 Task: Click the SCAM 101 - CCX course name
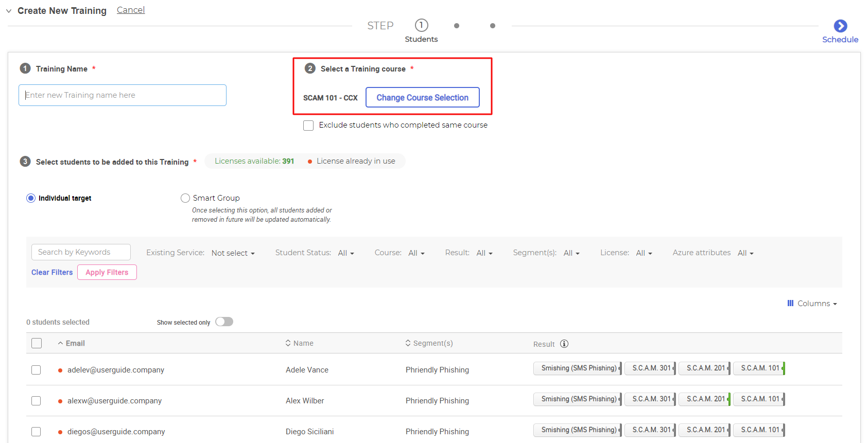click(330, 98)
